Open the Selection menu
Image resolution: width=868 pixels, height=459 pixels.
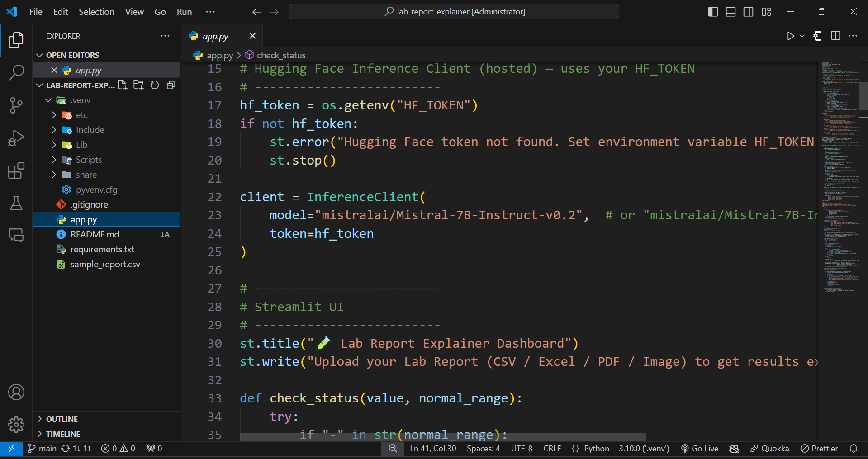pos(96,12)
